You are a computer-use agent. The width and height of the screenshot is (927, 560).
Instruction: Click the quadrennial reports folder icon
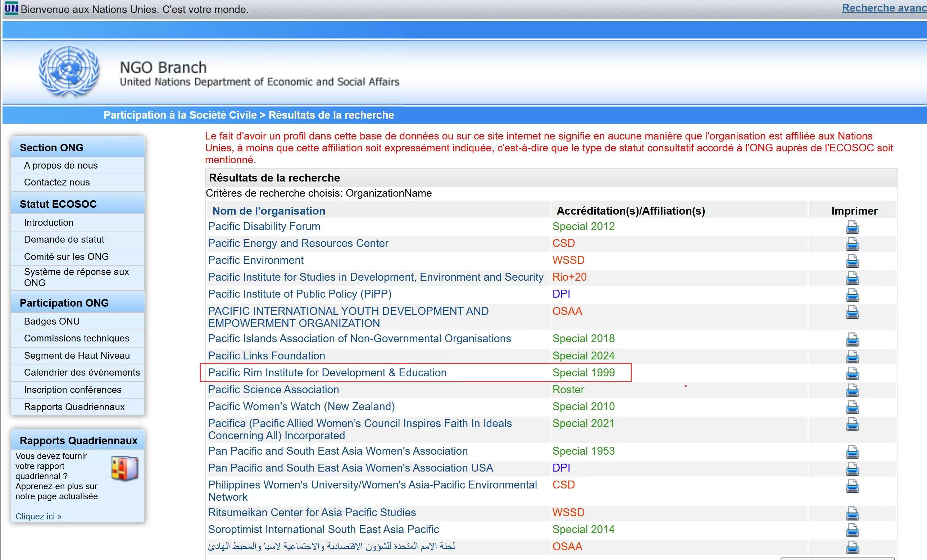(x=125, y=468)
